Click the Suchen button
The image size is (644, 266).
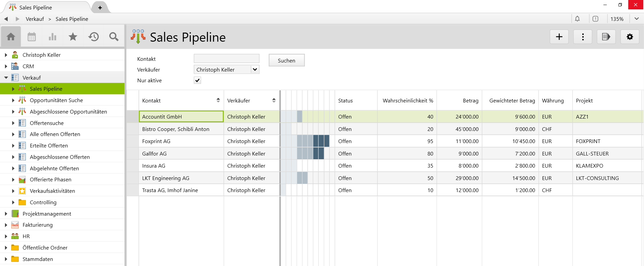pyautogui.click(x=286, y=60)
